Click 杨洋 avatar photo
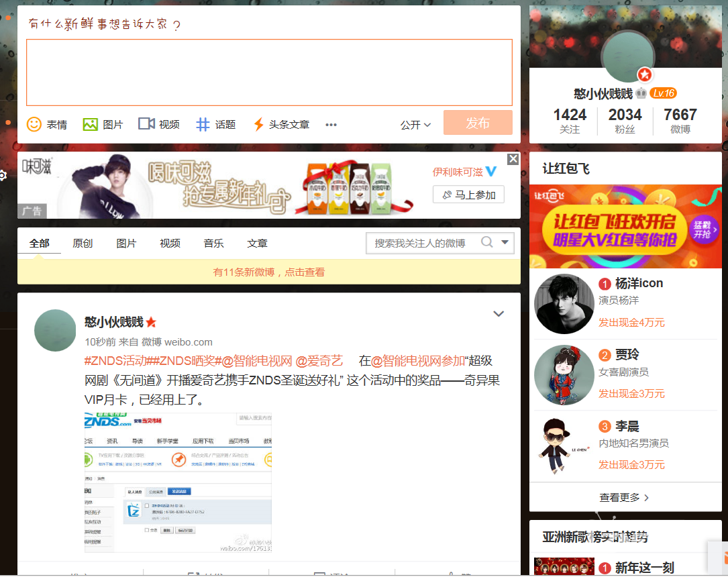Viewport: 728px width, 577px height. [x=564, y=304]
